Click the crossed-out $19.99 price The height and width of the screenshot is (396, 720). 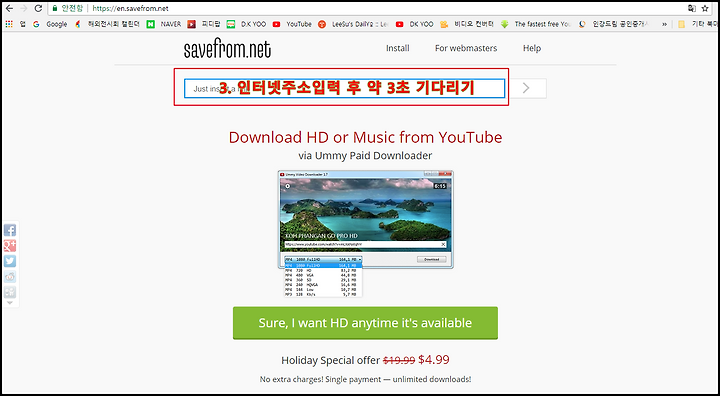399,360
